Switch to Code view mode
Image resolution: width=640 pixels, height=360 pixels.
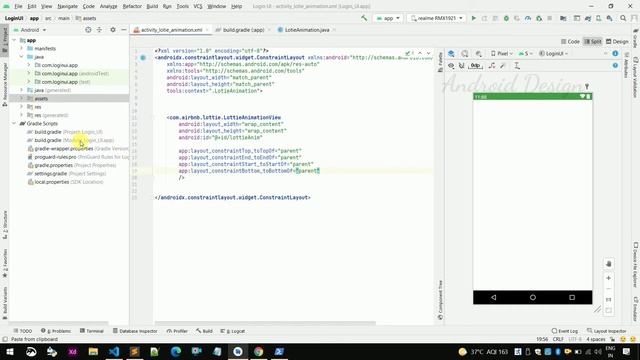tap(571, 42)
